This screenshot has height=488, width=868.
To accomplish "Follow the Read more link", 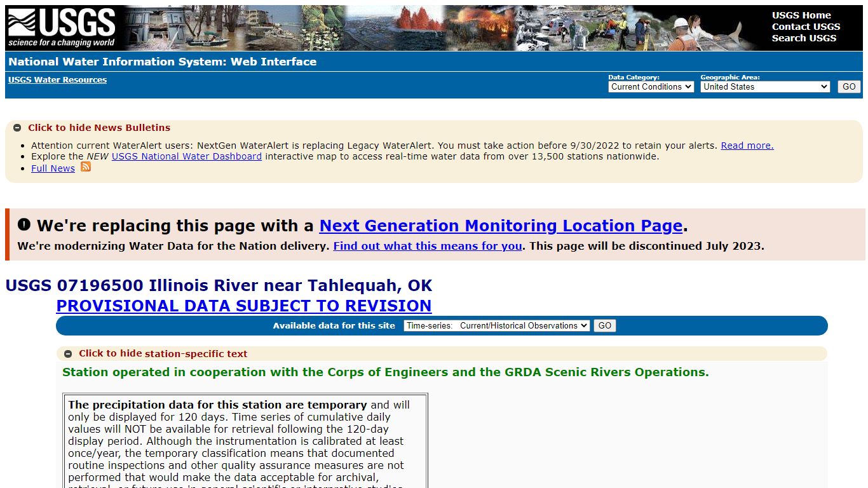I will (747, 146).
